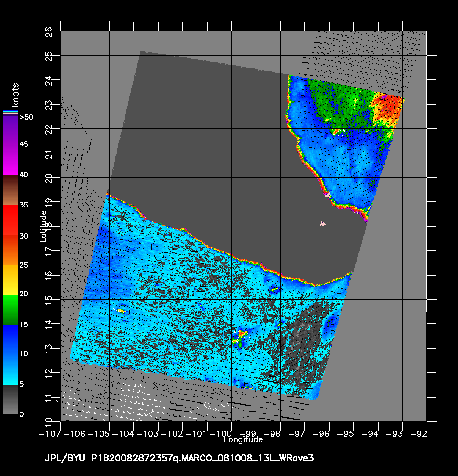Click the '-104' longitude tick label
This screenshot has width=458, height=476.
(123, 434)
